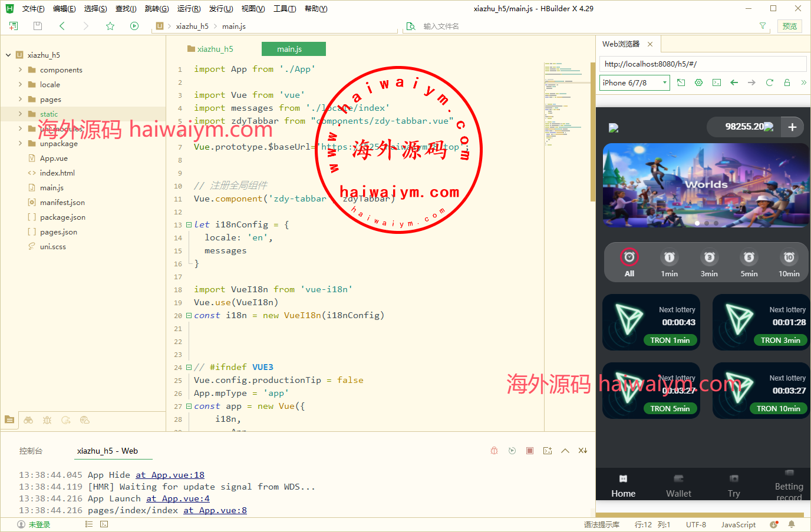
Task: Click the bookmark star icon in toolbar
Action: click(x=110, y=26)
